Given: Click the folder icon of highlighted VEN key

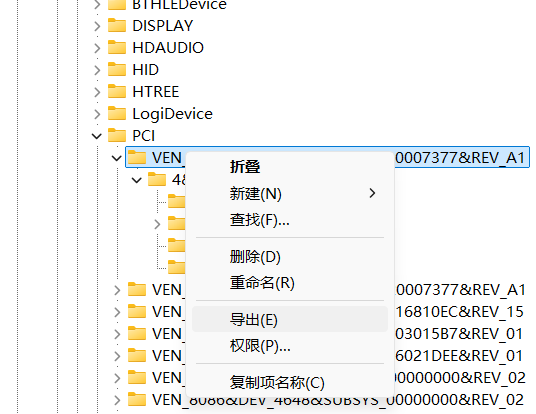Looking at the screenshot, I should [137, 158].
